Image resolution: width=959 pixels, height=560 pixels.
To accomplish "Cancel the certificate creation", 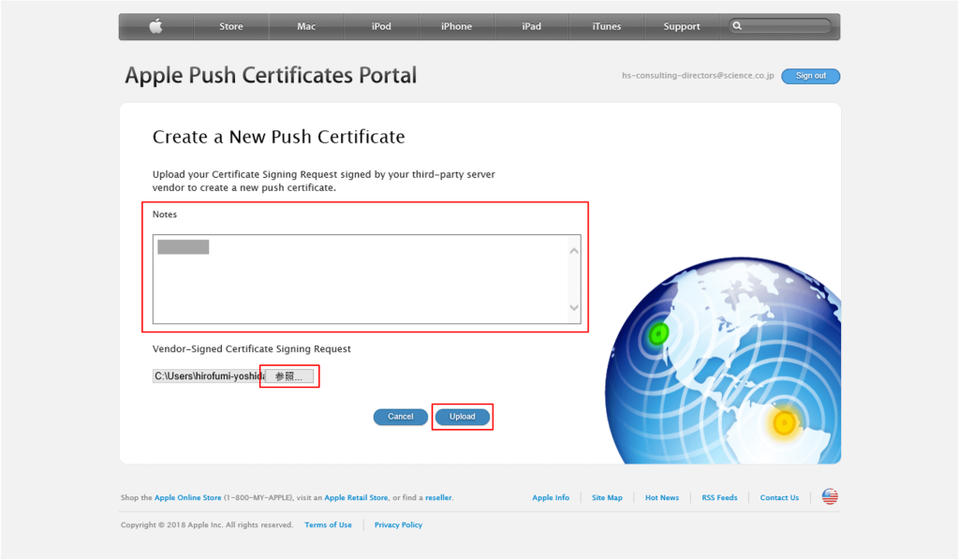I will click(x=401, y=417).
